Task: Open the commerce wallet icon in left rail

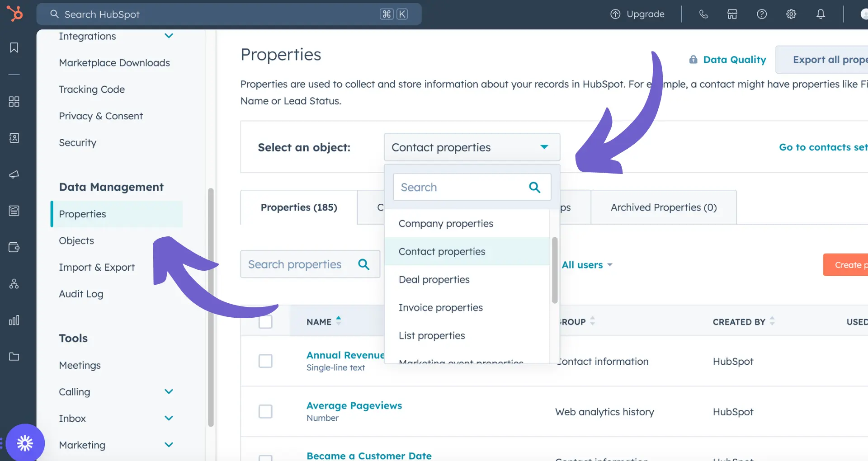Action: (14, 247)
